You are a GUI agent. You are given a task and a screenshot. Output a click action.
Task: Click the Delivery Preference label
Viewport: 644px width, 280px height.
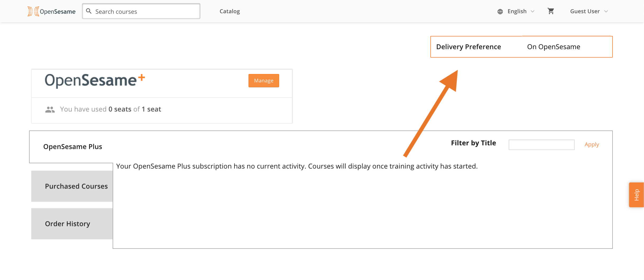pos(468,47)
